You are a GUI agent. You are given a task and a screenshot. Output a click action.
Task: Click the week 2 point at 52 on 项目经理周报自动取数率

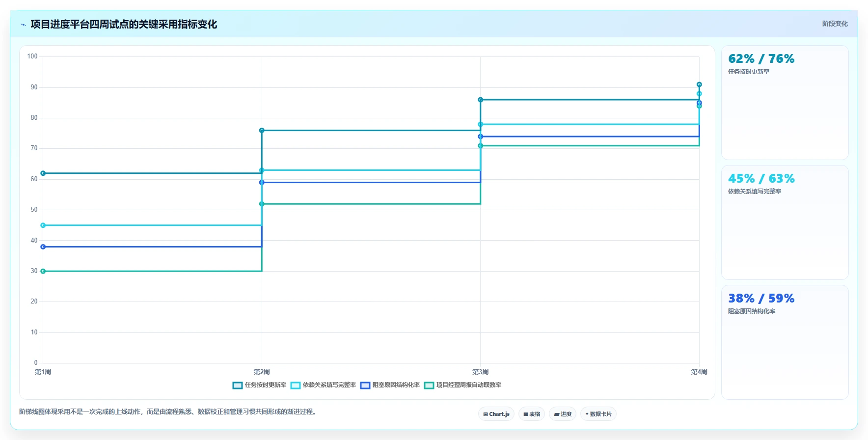pos(262,204)
